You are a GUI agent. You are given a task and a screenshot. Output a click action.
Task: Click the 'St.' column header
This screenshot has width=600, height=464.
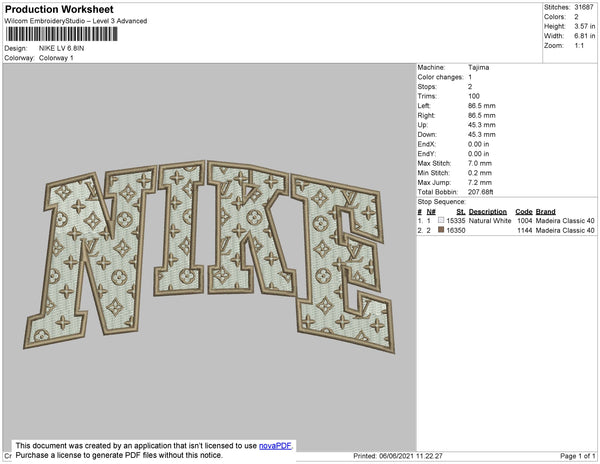pyautogui.click(x=461, y=212)
